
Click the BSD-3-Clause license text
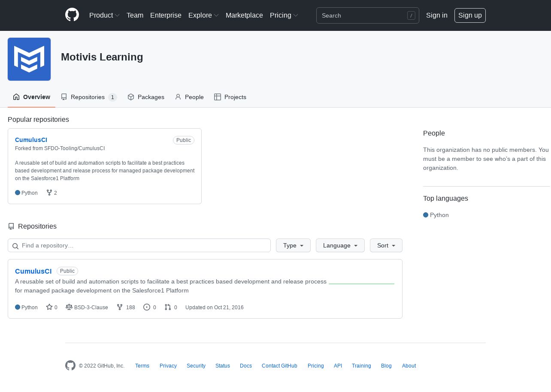[x=91, y=308]
